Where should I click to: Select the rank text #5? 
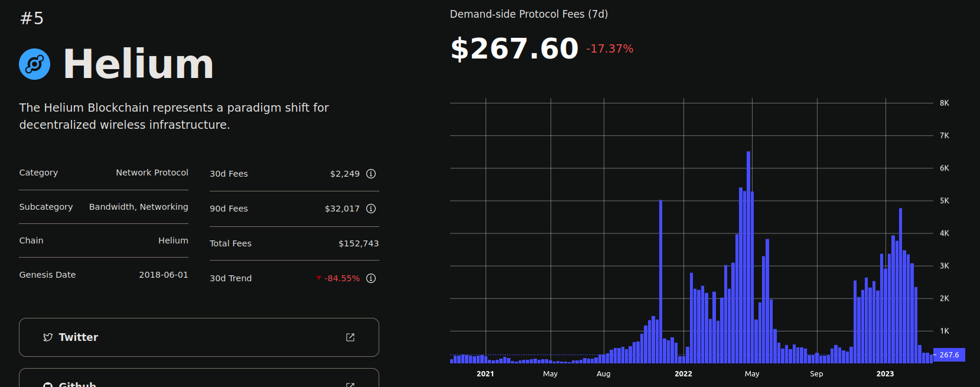tap(32, 18)
